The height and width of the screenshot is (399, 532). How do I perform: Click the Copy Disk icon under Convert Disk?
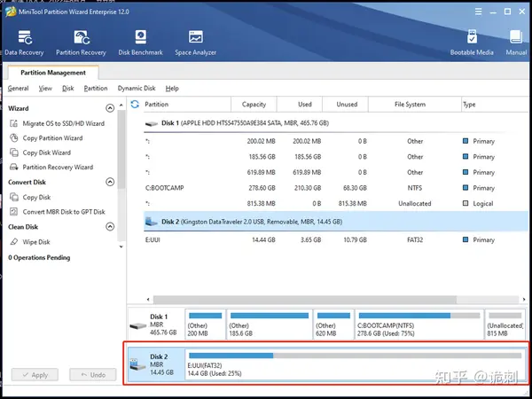point(14,197)
